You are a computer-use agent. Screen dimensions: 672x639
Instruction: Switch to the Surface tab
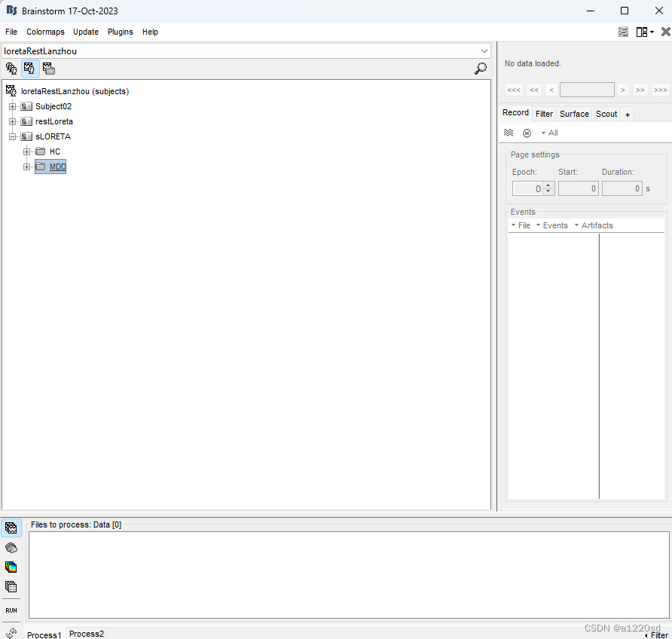pyautogui.click(x=574, y=114)
